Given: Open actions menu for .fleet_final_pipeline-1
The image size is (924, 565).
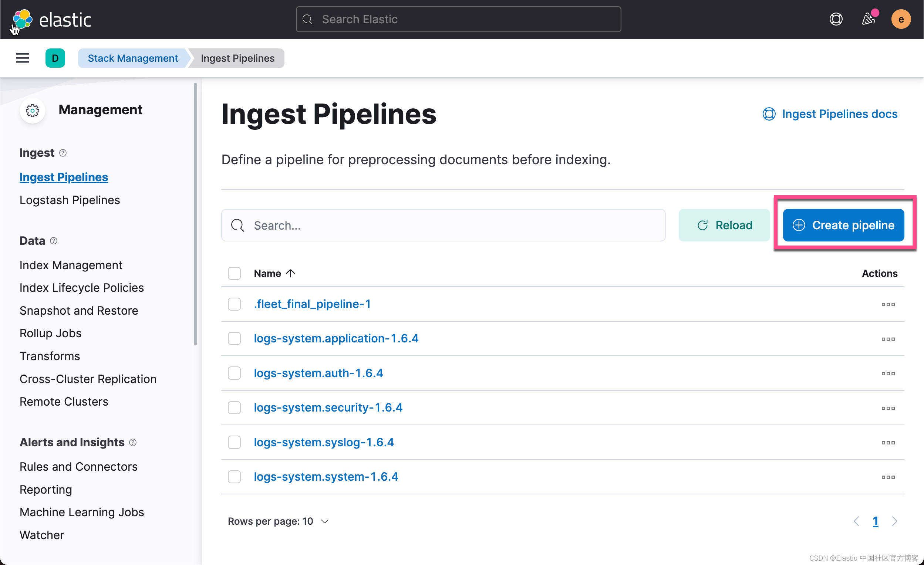Looking at the screenshot, I should [x=888, y=304].
